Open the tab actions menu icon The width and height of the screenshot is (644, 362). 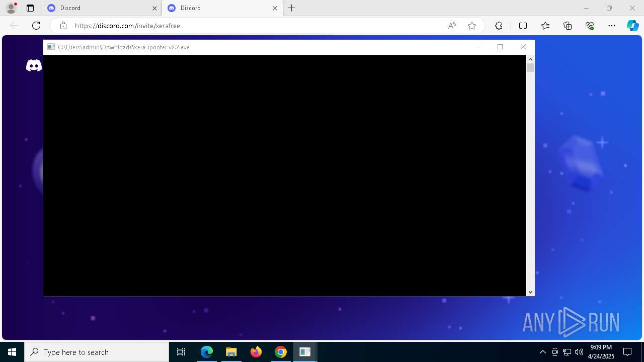[x=30, y=8]
